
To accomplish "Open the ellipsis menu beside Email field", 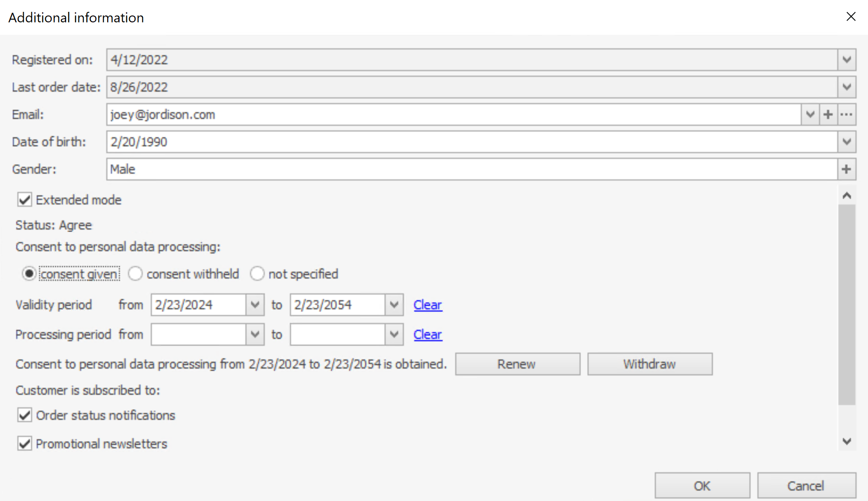I will point(847,114).
